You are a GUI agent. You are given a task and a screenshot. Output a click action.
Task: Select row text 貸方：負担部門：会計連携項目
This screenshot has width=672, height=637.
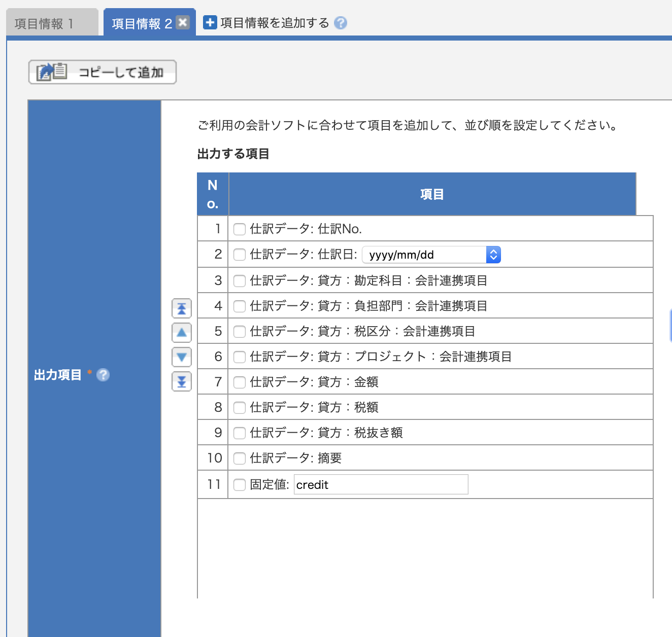click(x=402, y=306)
